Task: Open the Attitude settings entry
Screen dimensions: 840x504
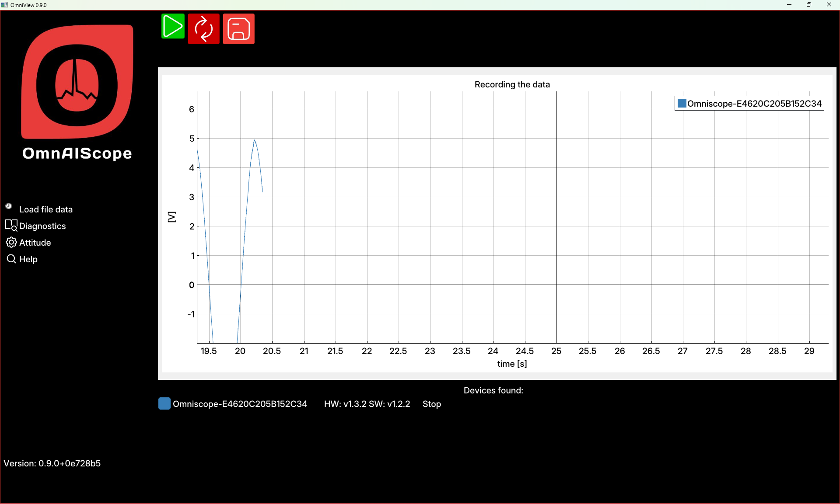Action: tap(35, 243)
